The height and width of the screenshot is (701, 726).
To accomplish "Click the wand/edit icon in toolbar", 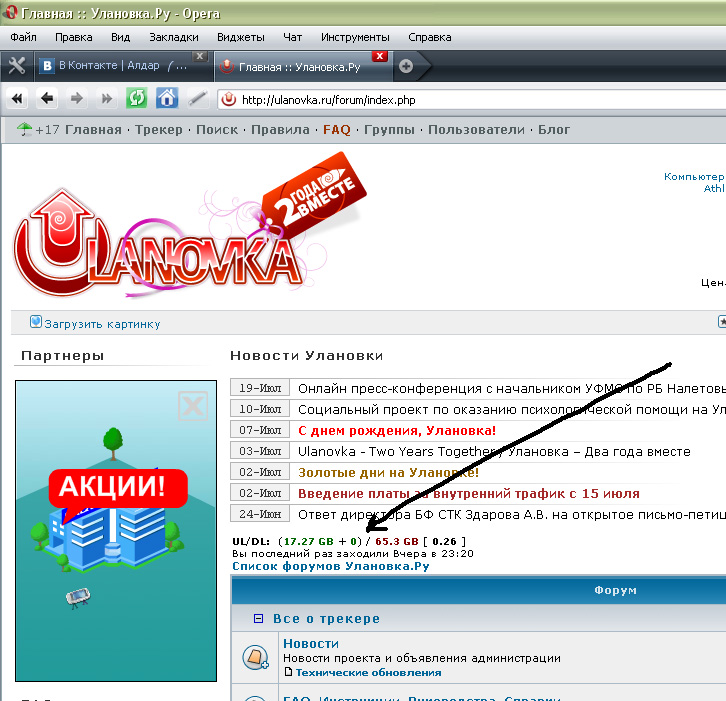I will click(197, 98).
